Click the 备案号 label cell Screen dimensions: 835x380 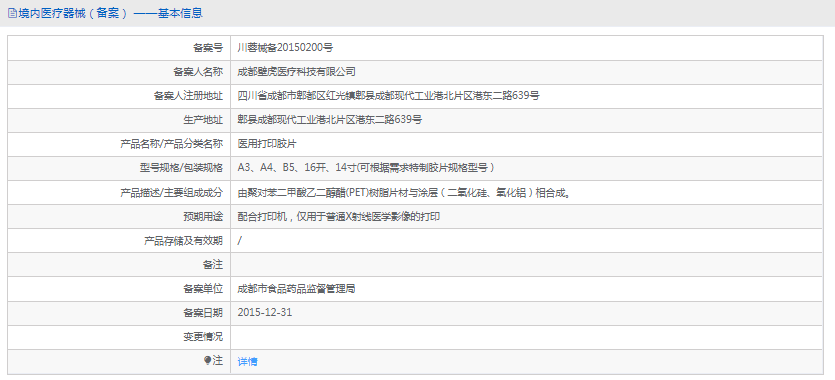[x=119, y=48]
